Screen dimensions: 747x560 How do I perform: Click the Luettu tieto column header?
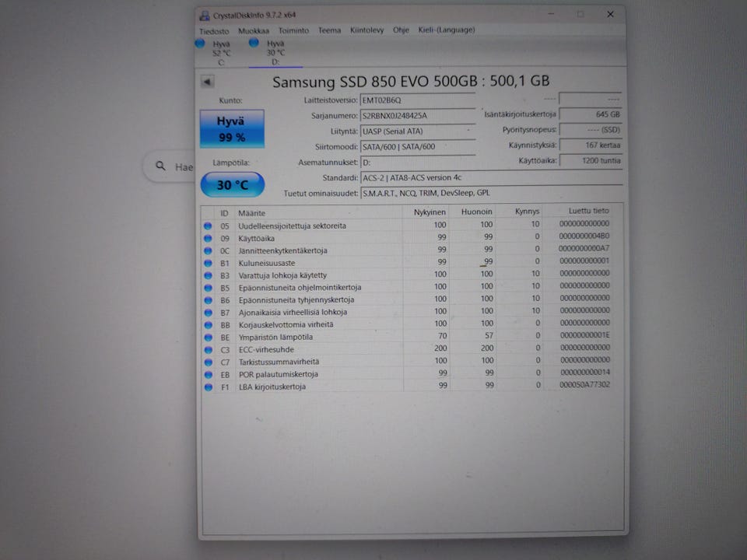589,211
